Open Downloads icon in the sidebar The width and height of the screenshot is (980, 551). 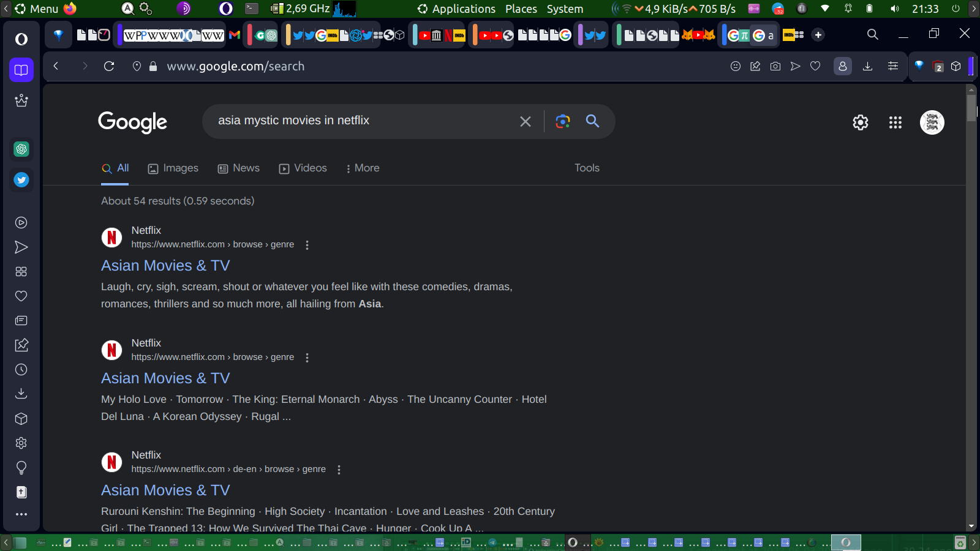click(21, 394)
